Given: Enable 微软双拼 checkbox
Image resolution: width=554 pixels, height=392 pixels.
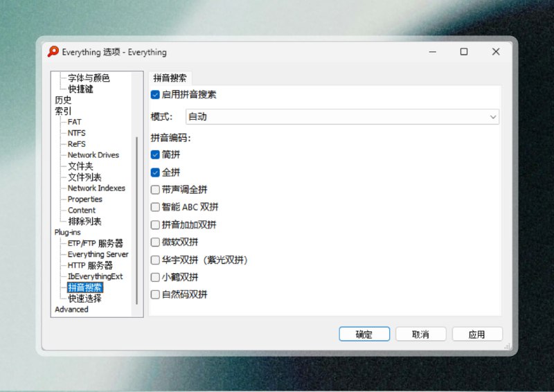Looking at the screenshot, I should [x=155, y=242].
